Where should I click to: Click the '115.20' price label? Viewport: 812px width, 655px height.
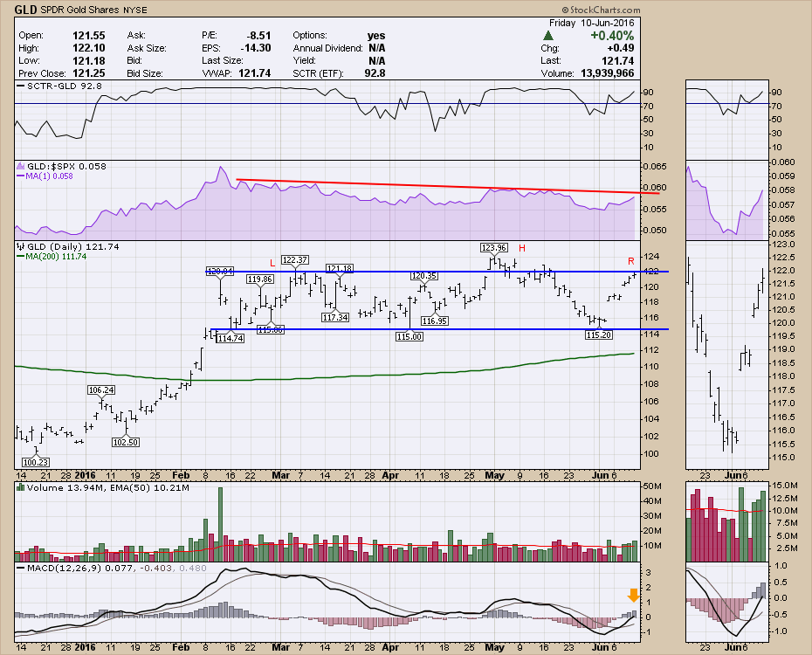coord(599,335)
